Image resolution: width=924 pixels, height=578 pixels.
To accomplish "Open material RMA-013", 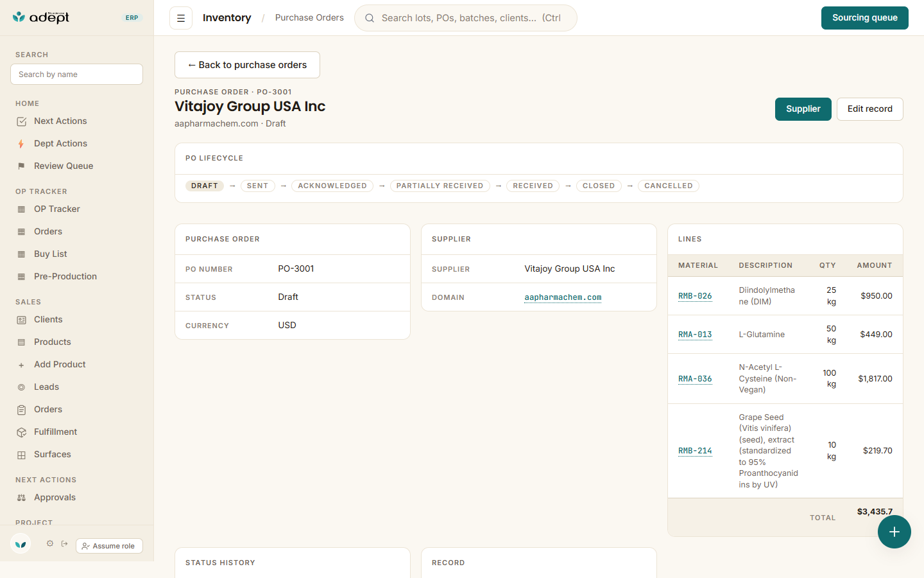I will pyautogui.click(x=695, y=335).
